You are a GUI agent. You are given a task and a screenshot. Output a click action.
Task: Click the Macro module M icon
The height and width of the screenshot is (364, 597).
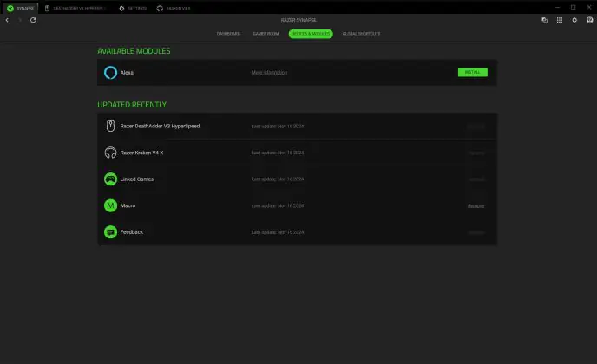(110, 205)
